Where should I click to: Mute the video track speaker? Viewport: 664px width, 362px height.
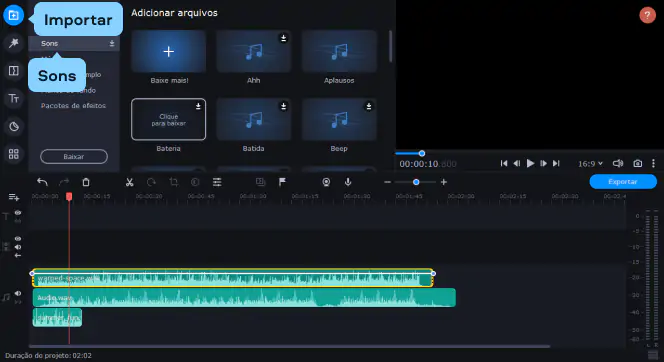(x=18, y=247)
